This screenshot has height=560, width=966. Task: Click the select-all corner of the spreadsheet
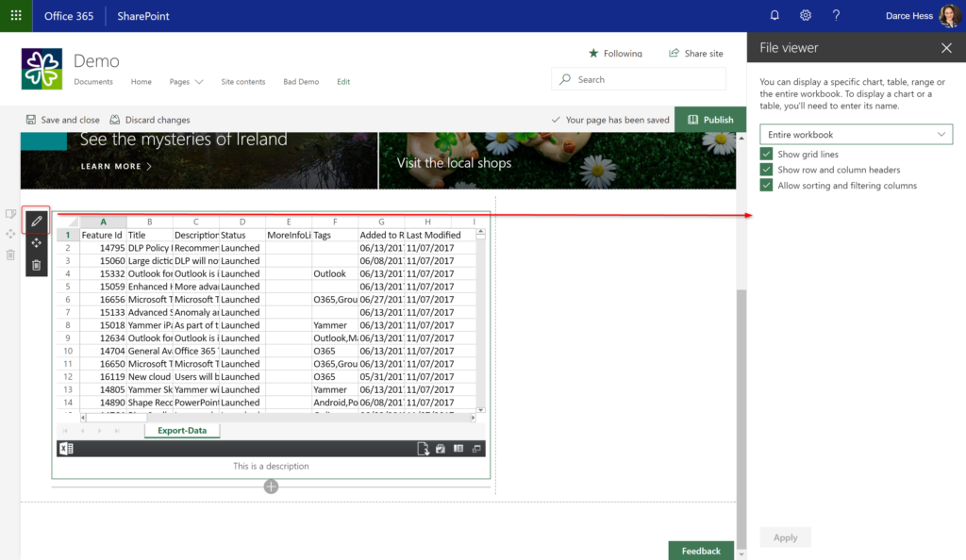(x=68, y=222)
